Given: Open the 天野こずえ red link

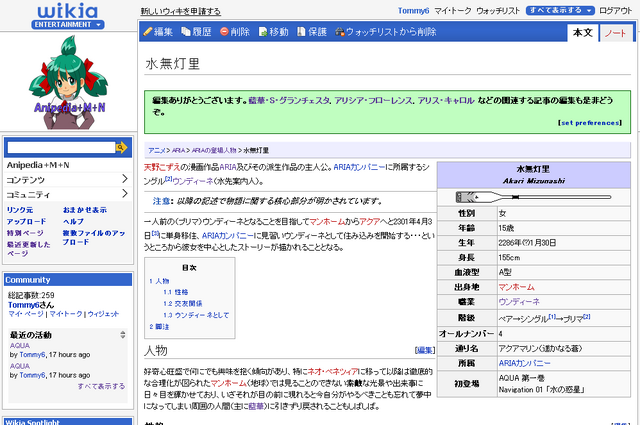Looking at the screenshot, I should [162, 167].
